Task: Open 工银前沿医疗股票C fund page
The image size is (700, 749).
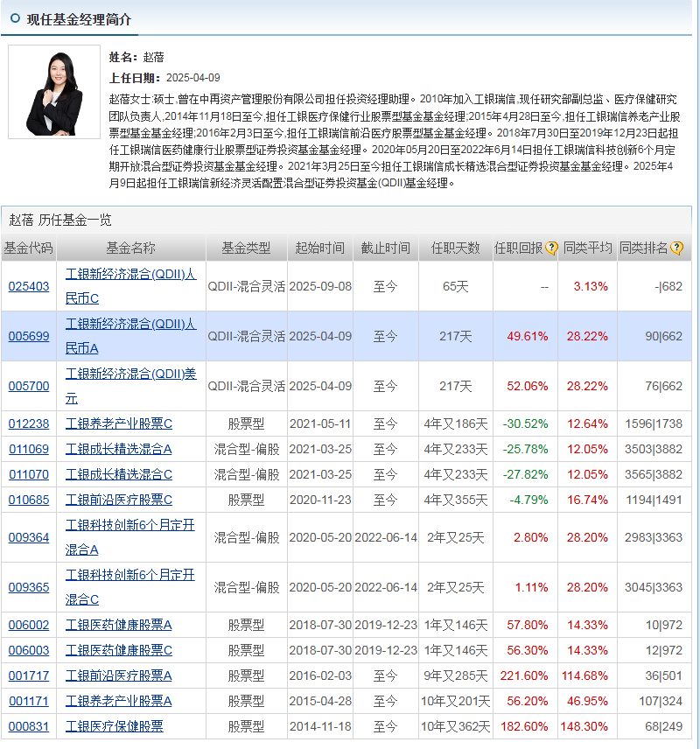Action: tap(118, 500)
